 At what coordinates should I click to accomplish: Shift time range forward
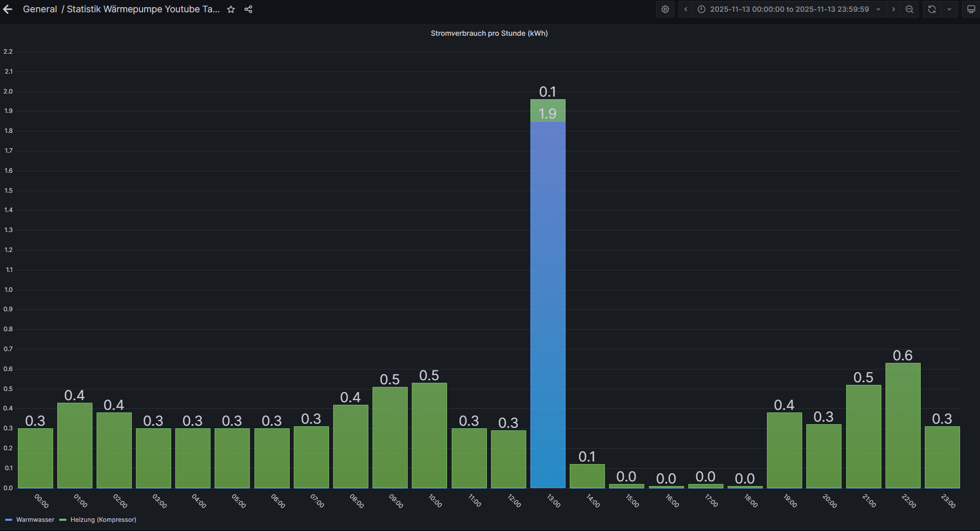click(x=893, y=9)
